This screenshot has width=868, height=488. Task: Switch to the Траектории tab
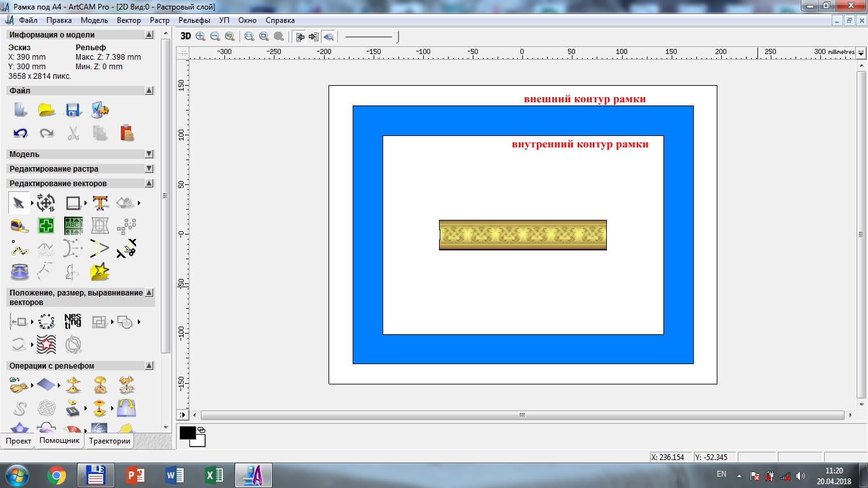tap(109, 441)
